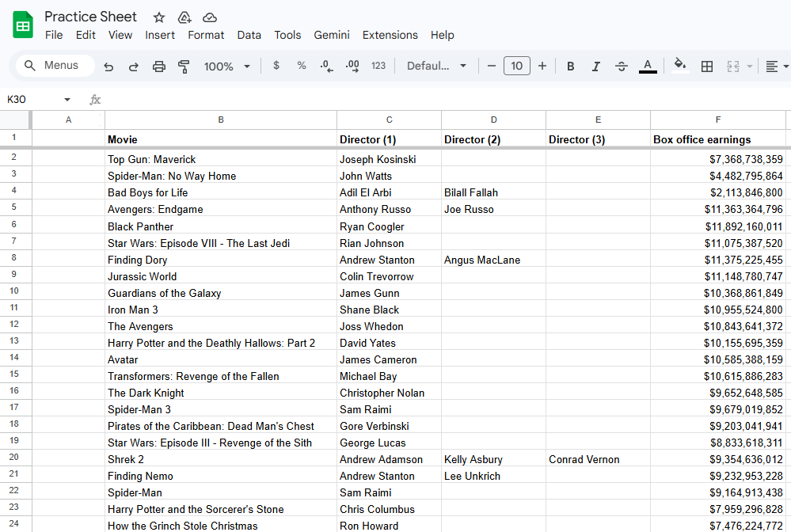Open the Edit menu
The width and height of the screenshot is (791, 532).
pos(86,36)
